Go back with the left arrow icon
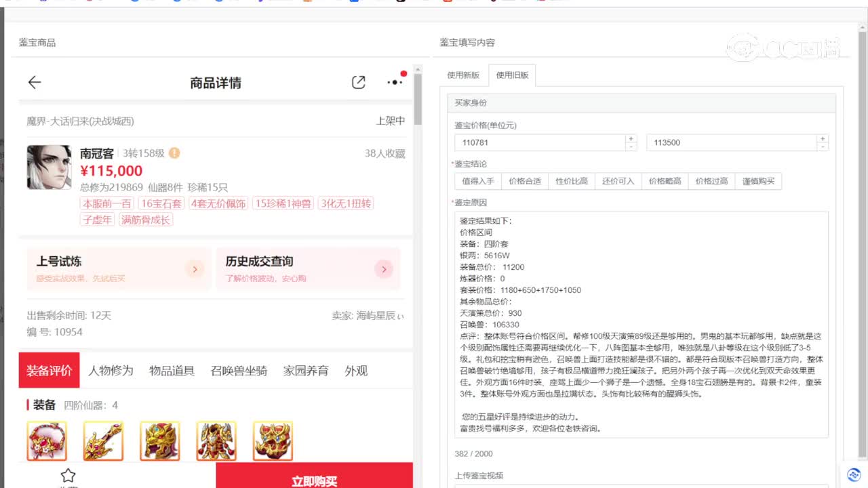The image size is (868, 488). pos(35,83)
